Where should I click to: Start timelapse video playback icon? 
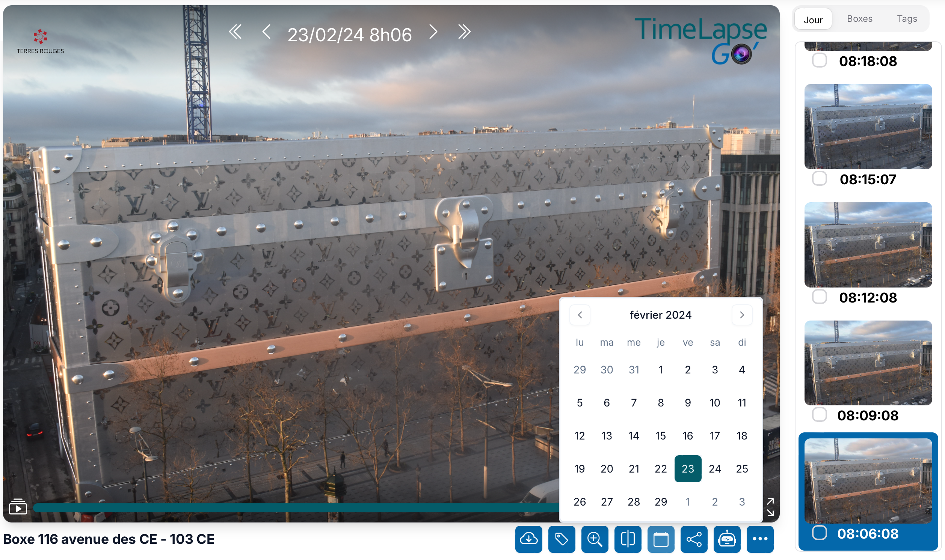click(18, 507)
